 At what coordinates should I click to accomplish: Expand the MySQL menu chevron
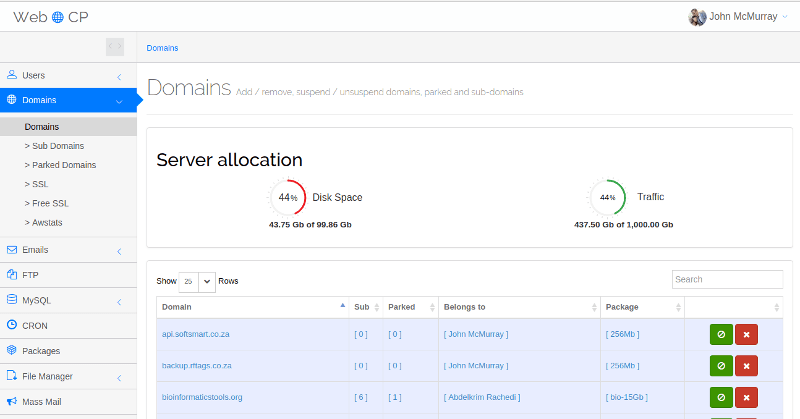pos(119,302)
